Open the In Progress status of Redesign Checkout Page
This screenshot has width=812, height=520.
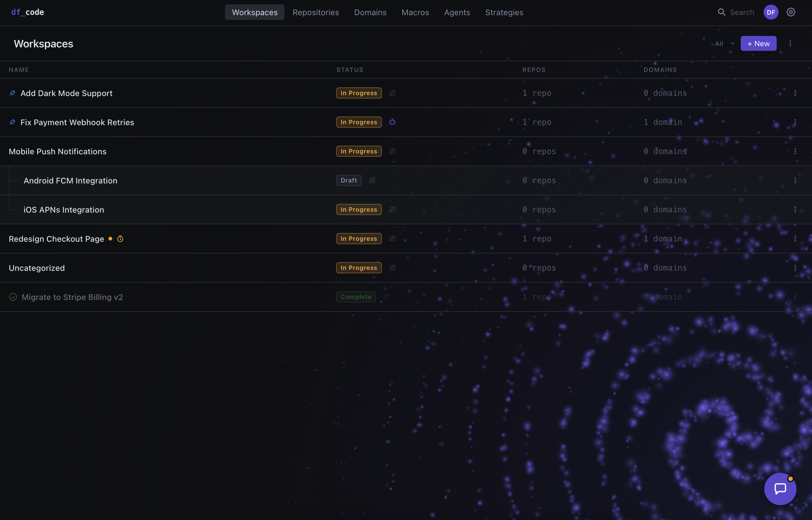(x=359, y=238)
